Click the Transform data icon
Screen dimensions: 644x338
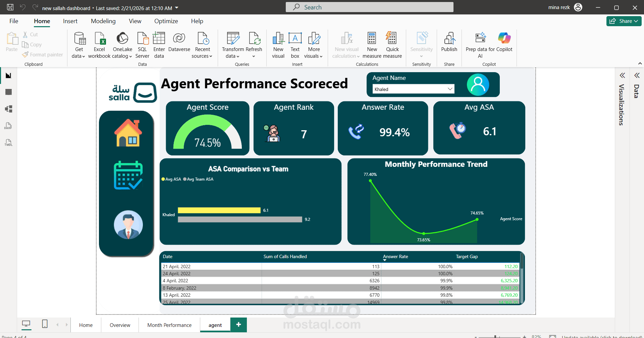click(x=233, y=38)
